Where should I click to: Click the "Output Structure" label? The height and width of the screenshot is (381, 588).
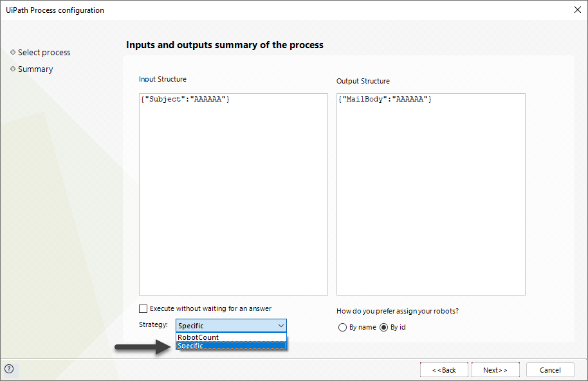pyautogui.click(x=363, y=81)
